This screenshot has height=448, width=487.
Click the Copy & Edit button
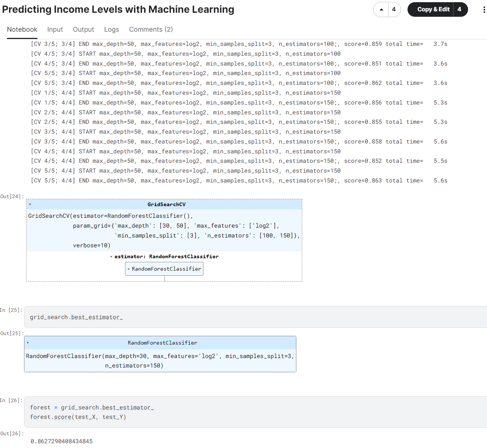[433, 9]
